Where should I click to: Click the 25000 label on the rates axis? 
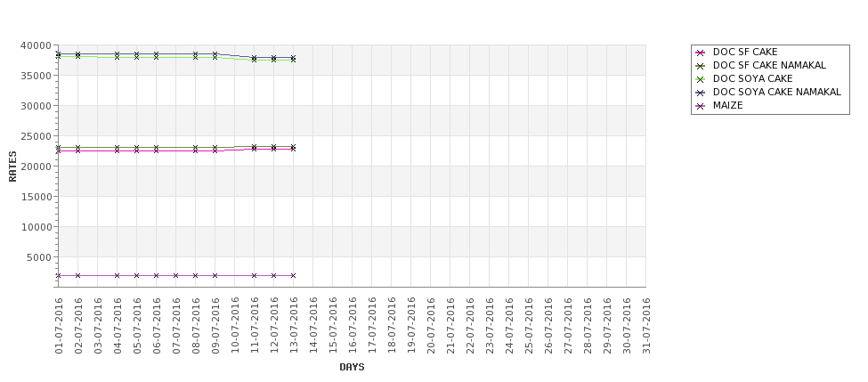pos(36,136)
